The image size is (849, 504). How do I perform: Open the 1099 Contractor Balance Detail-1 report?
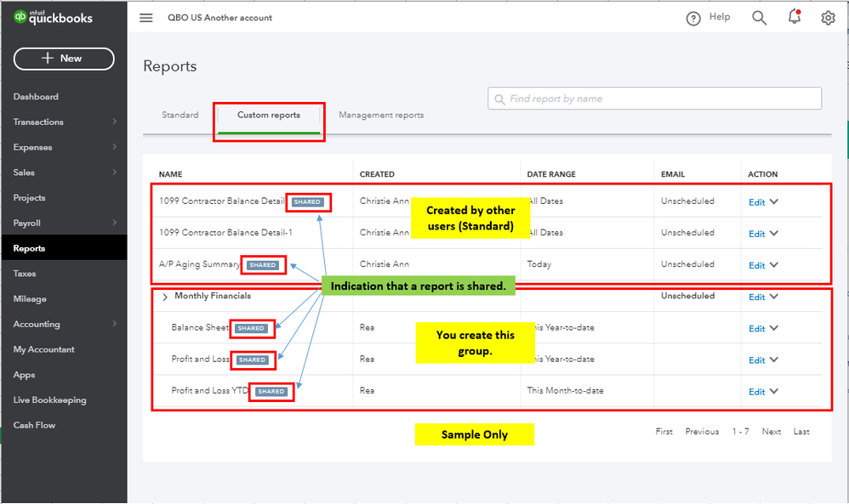[225, 233]
